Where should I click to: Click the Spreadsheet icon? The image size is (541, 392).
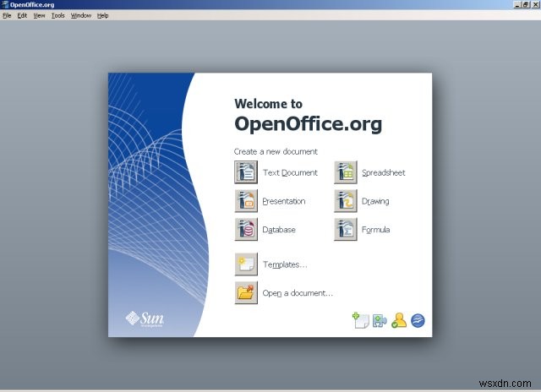coord(346,172)
